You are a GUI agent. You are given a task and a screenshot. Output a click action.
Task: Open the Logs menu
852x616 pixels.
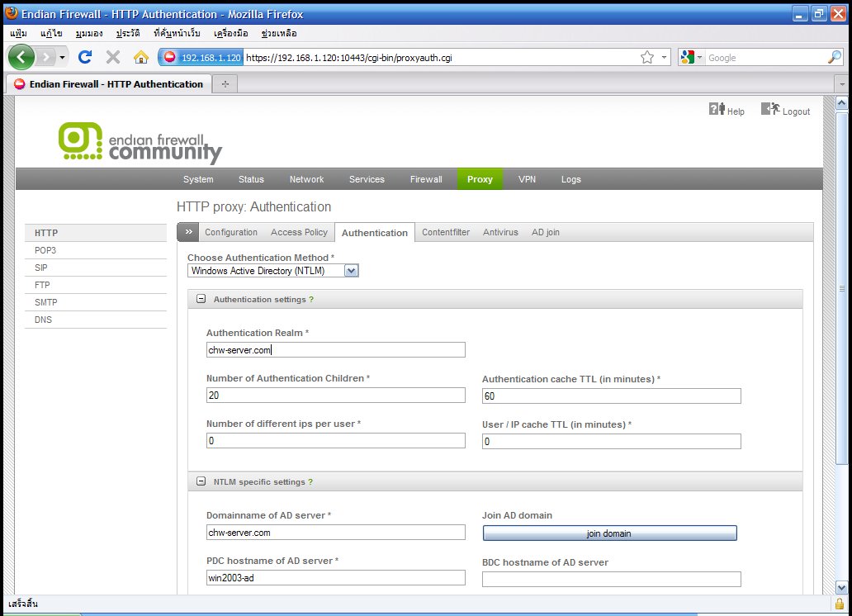(x=571, y=179)
